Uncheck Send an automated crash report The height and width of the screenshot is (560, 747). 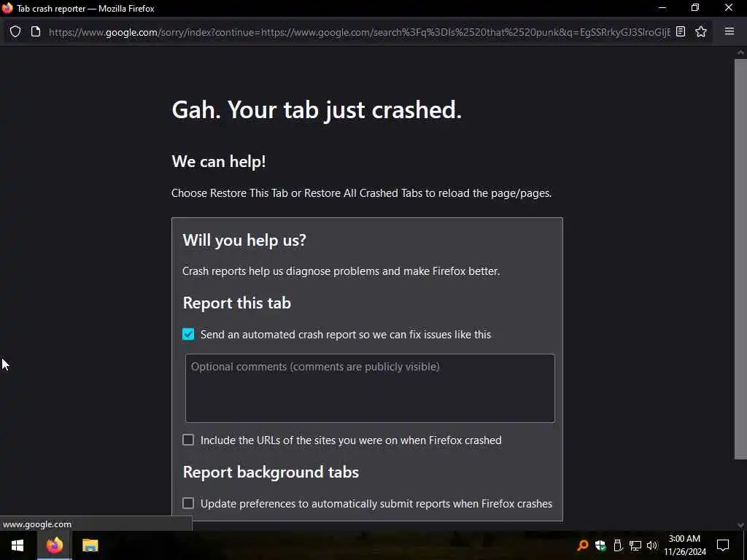[188, 334]
